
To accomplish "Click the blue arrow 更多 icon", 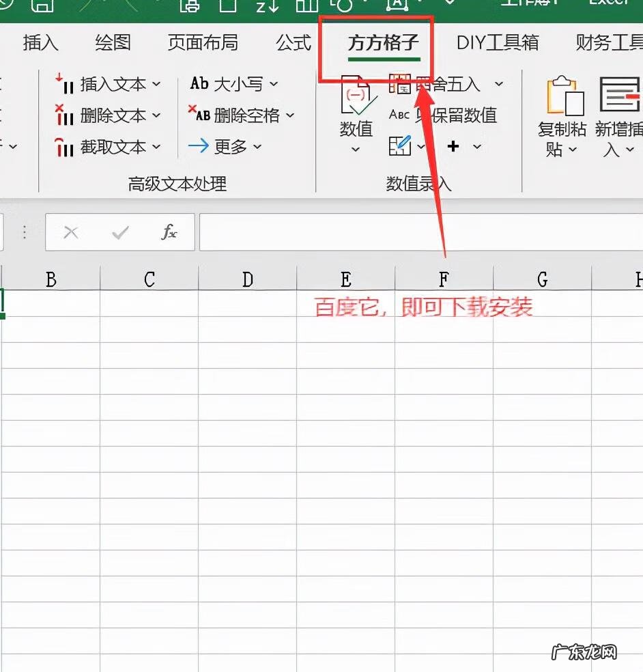I will (199, 146).
